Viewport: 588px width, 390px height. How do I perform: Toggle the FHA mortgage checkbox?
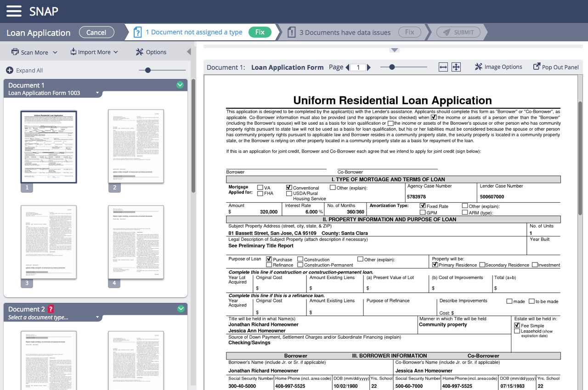tap(260, 194)
